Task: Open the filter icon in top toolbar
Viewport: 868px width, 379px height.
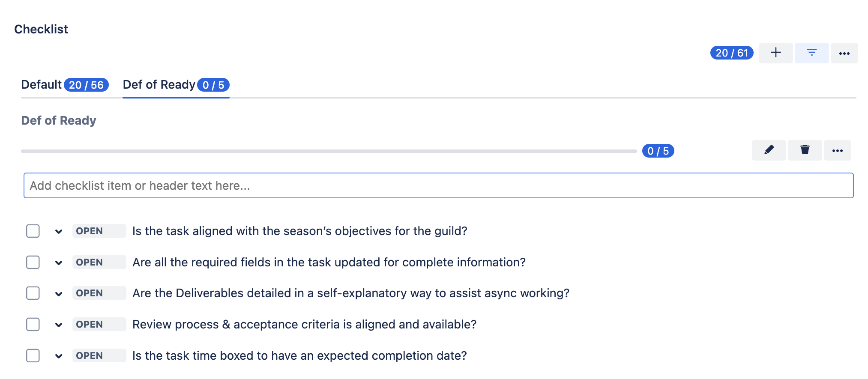Action: (811, 53)
